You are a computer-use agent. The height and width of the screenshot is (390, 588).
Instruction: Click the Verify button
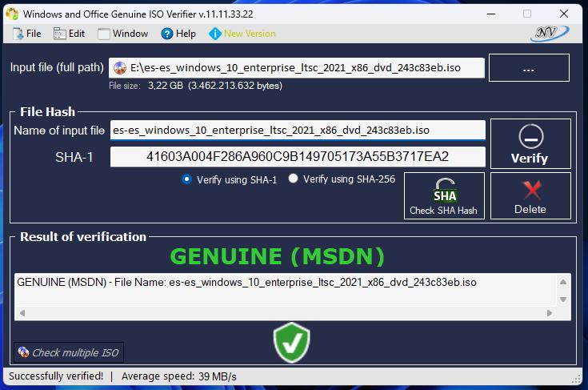tap(530, 144)
